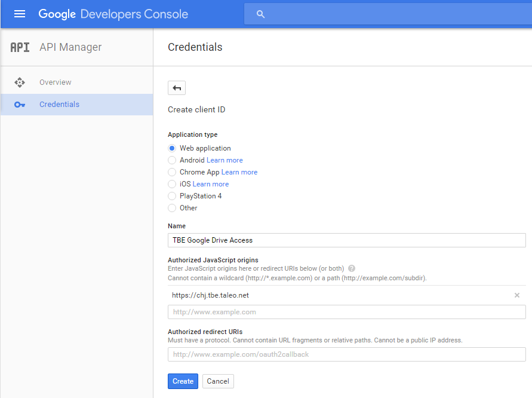The width and height of the screenshot is (532, 398).
Task: Open the Credentials menu item
Action: click(x=76, y=105)
